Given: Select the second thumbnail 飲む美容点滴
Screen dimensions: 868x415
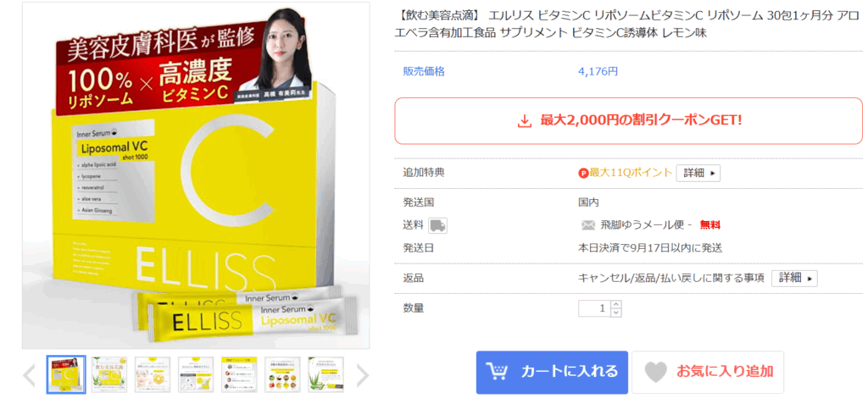Looking at the screenshot, I should (109, 374).
